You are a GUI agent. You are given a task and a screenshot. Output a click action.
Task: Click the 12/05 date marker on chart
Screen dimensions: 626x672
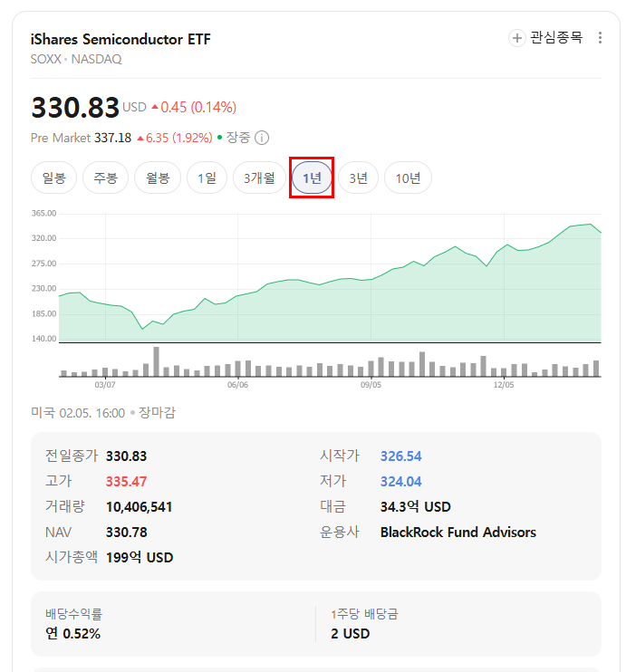(504, 384)
